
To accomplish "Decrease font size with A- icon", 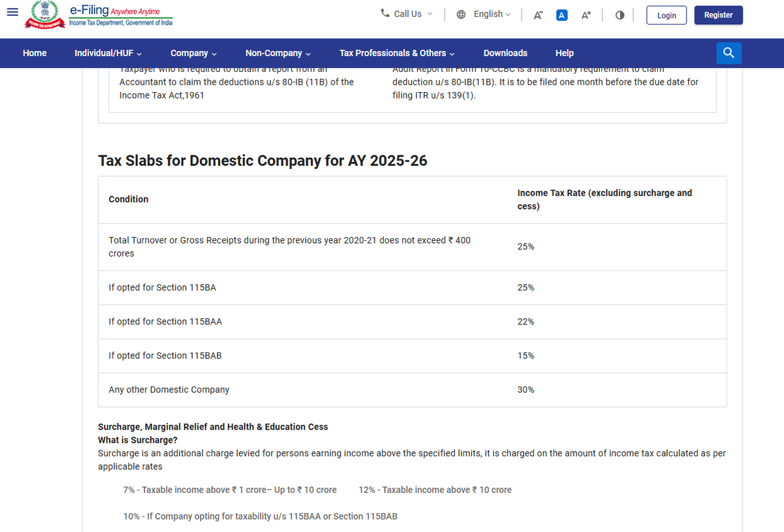I will coord(538,15).
